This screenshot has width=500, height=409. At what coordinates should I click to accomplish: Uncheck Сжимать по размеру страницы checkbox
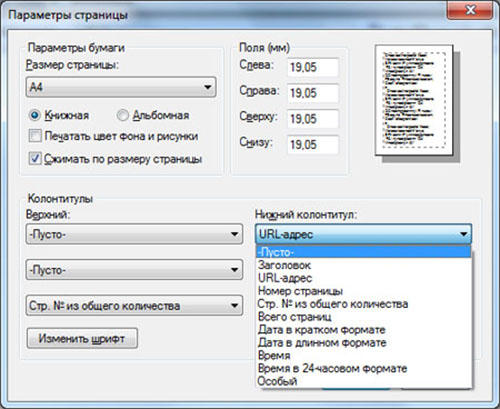click(x=35, y=159)
